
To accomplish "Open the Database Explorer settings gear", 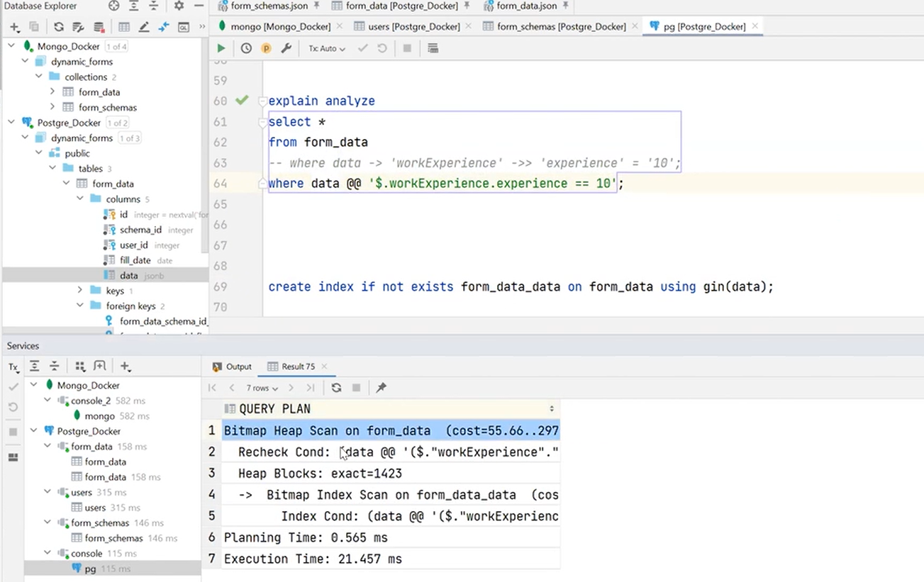I will 179,6.
